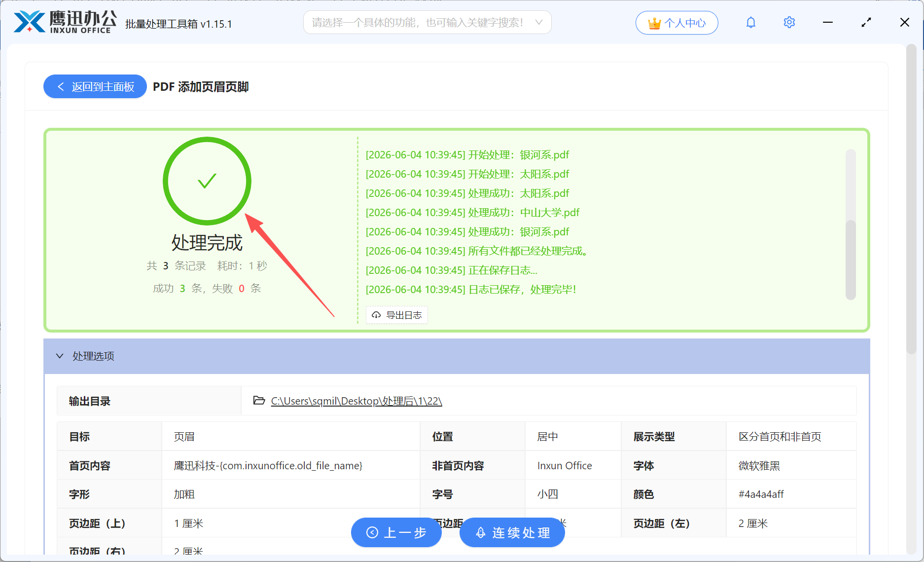This screenshot has width=924, height=562.
Task: Return to main panel via 返回到主面板
Action: click(x=95, y=87)
